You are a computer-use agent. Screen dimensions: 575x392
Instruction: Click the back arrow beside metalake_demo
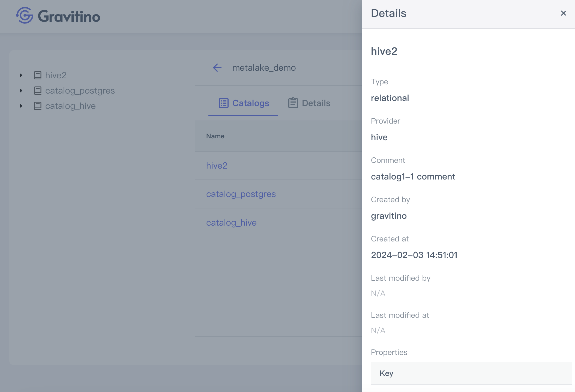click(217, 68)
